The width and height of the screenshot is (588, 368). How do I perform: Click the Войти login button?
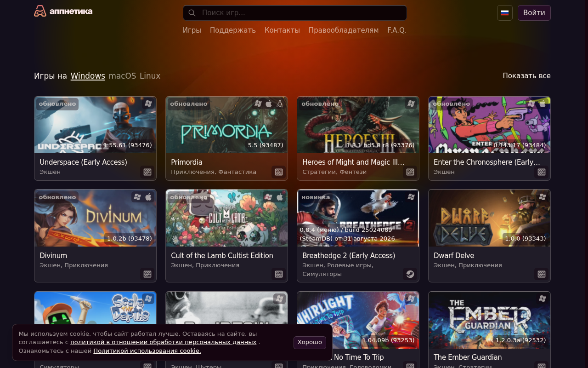(x=534, y=13)
